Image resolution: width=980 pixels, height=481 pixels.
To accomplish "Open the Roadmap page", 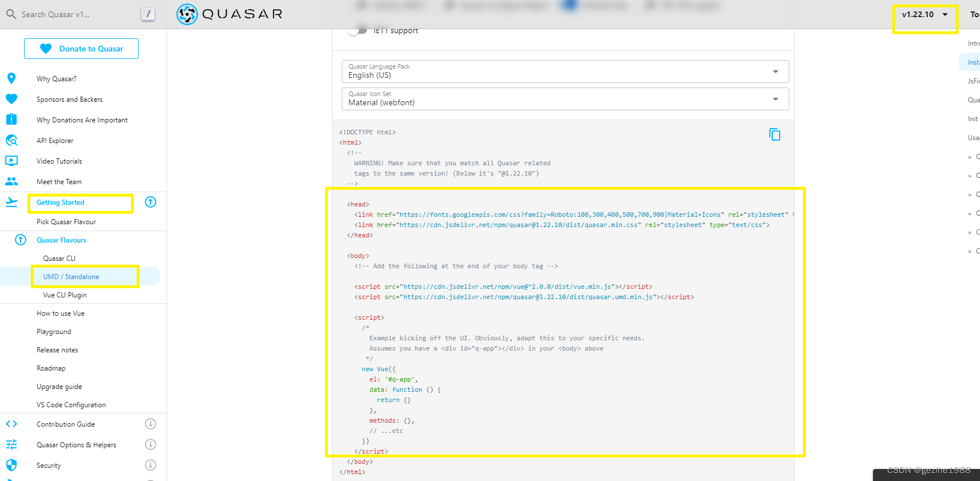I will (x=51, y=368).
